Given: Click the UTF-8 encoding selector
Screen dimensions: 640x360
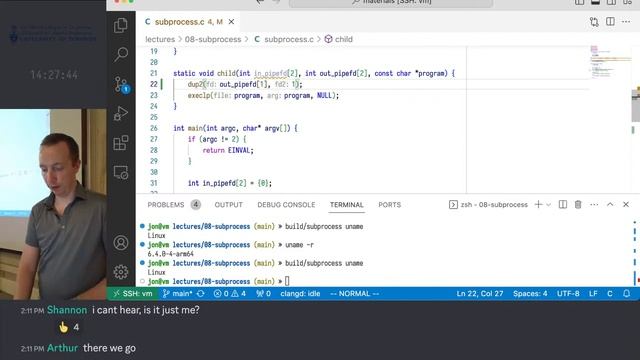Looking at the screenshot, I should 568,293.
